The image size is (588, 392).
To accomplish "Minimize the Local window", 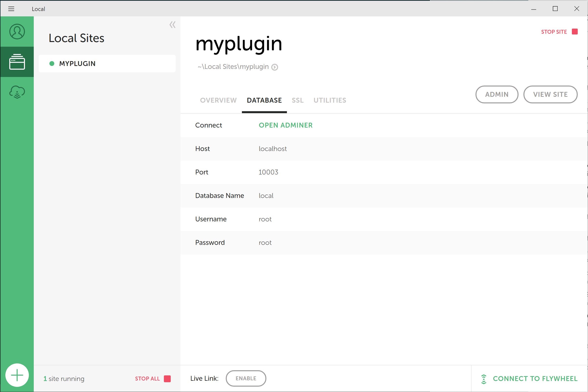I will click(x=533, y=9).
